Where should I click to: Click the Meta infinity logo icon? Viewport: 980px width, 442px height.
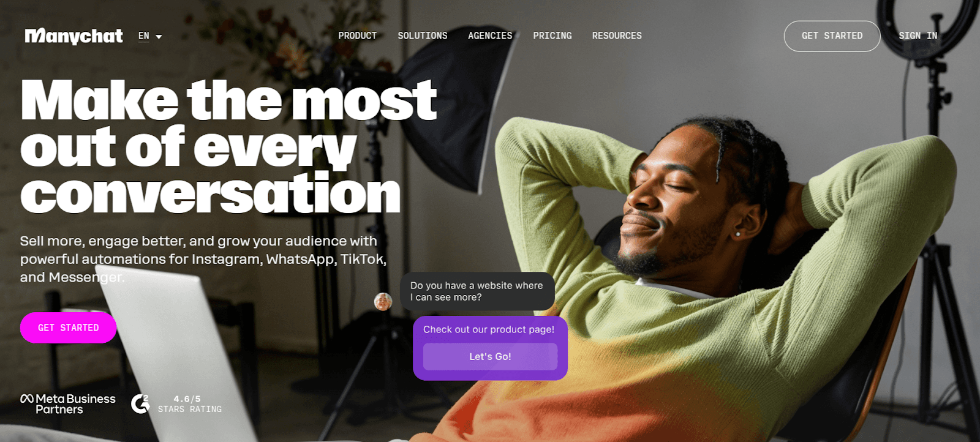[27, 399]
